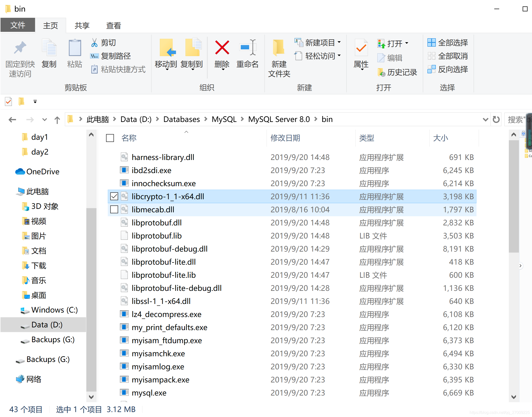Select the mysql.exe file

[x=292, y=393]
